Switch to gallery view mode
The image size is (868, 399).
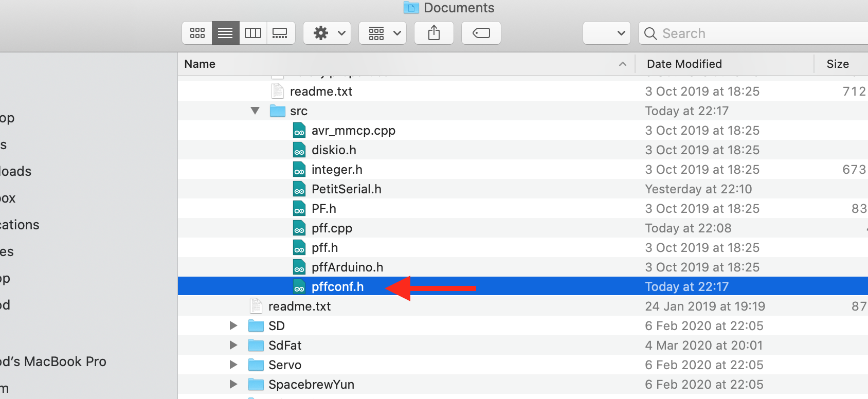pyautogui.click(x=280, y=33)
